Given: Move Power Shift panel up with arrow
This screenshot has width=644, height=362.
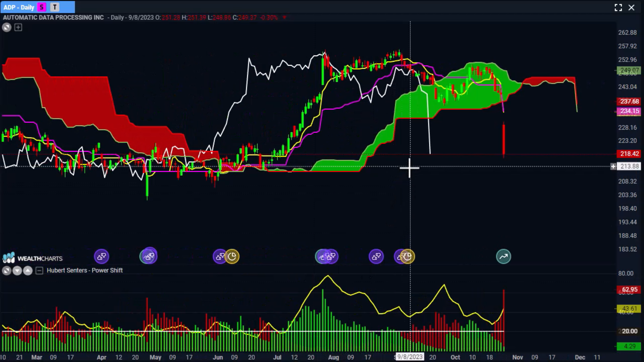Looking at the screenshot, I should click(x=28, y=270).
